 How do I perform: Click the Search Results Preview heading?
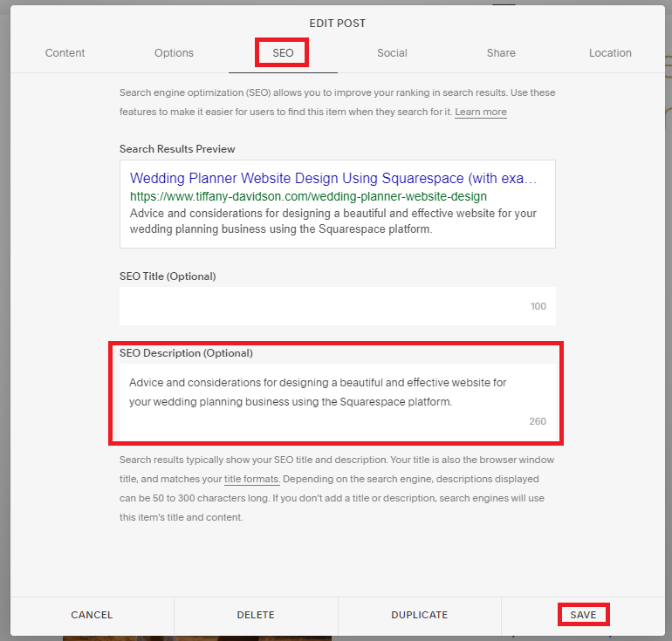point(177,149)
